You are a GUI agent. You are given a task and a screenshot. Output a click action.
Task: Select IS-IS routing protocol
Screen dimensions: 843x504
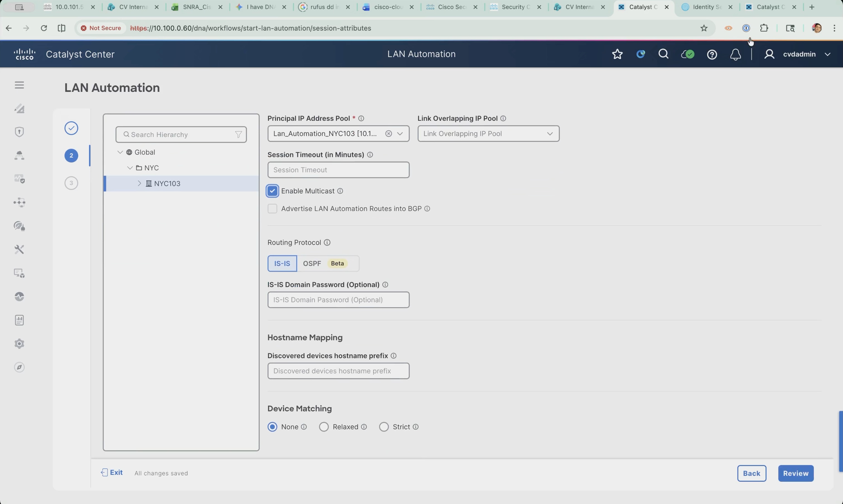pos(282,264)
